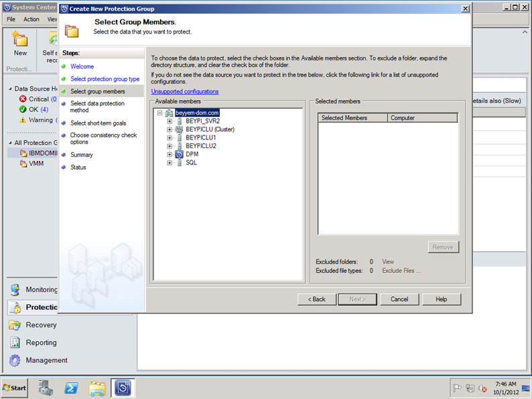The width and height of the screenshot is (532, 399).
Task: Click the Monitoring workspace icon
Action: coord(15,290)
